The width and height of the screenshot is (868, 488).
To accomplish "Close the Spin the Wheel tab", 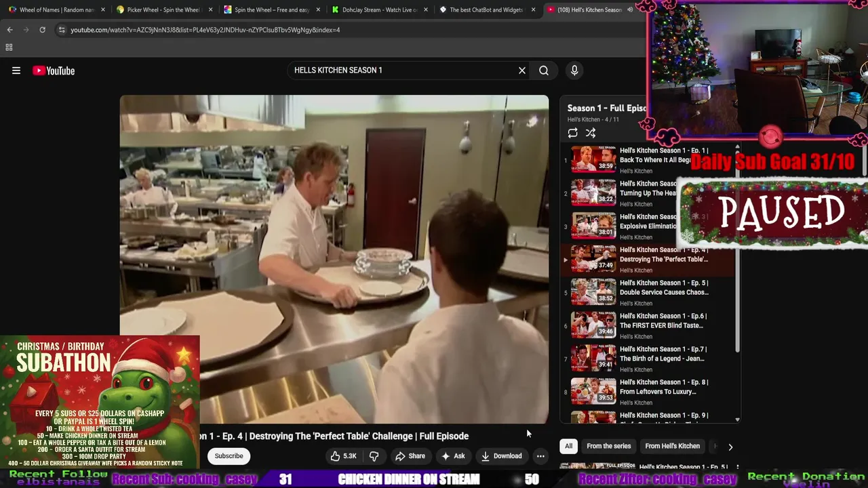I will (x=318, y=10).
